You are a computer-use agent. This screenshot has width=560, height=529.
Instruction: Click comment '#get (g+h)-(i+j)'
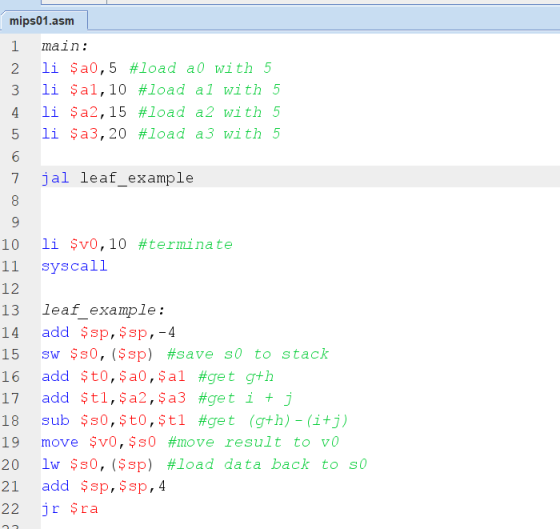[x=273, y=420]
